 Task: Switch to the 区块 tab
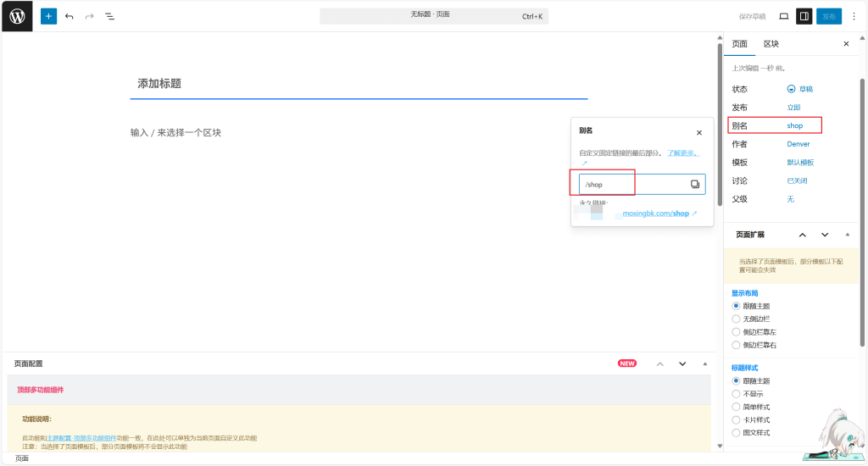point(771,44)
